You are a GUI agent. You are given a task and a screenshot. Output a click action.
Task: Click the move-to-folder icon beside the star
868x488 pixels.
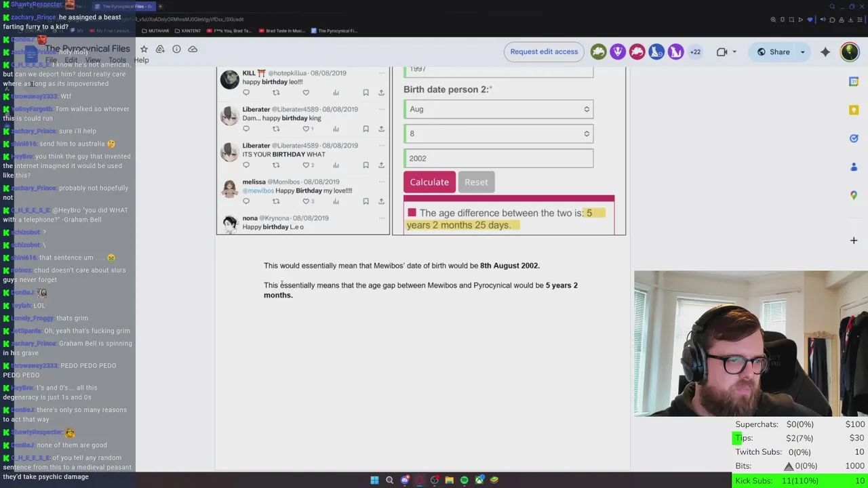160,49
